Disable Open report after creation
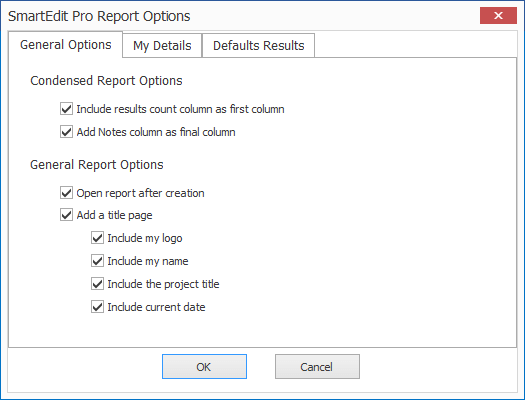 [66, 193]
